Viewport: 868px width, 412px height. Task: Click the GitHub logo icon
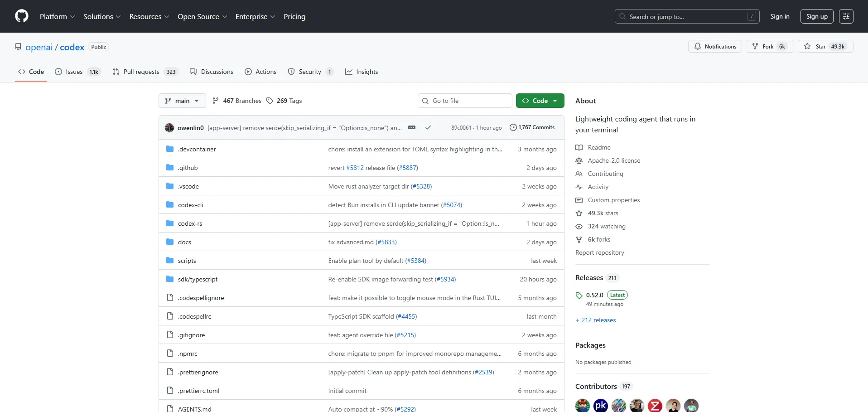point(21,16)
